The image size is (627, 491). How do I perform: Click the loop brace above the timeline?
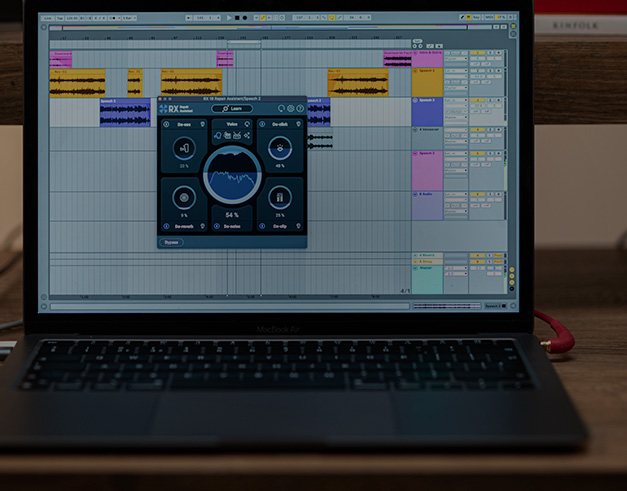click(x=244, y=42)
